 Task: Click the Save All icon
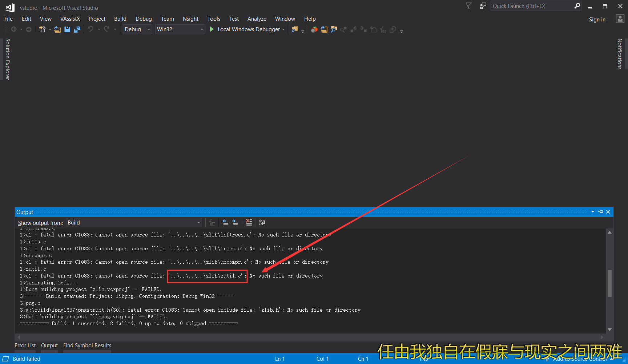tap(77, 29)
